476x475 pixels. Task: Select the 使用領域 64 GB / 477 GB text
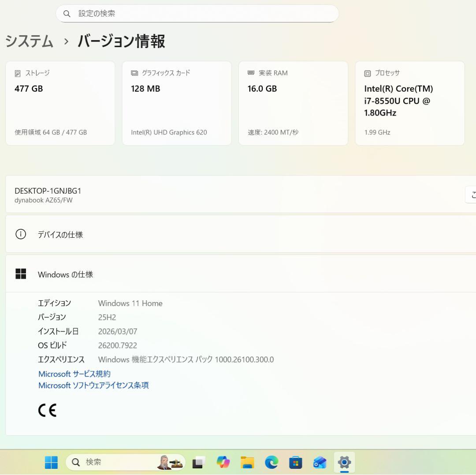pyautogui.click(x=51, y=132)
